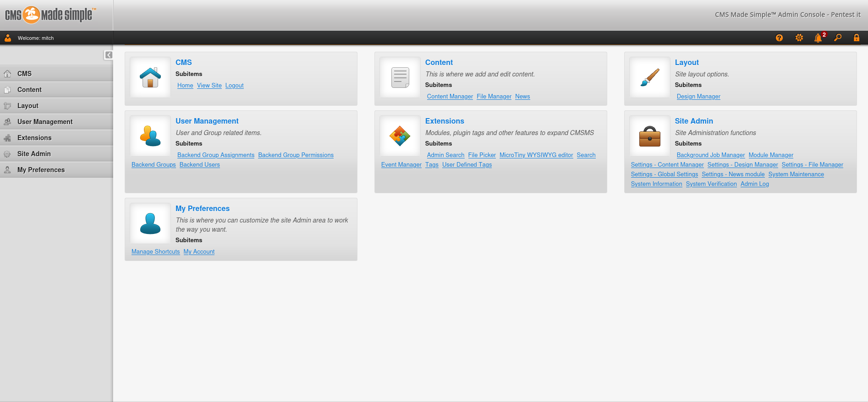Click the Home link under CMS
This screenshot has height=402, width=868.
(x=185, y=86)
